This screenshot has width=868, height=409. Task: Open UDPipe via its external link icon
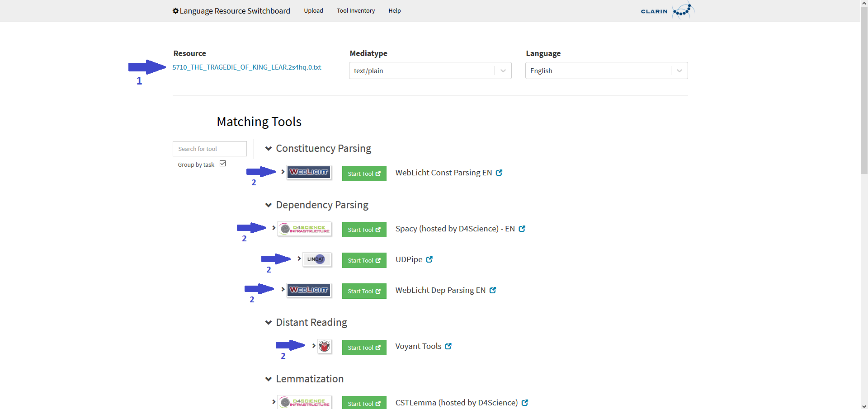click(x=429, y=259)
